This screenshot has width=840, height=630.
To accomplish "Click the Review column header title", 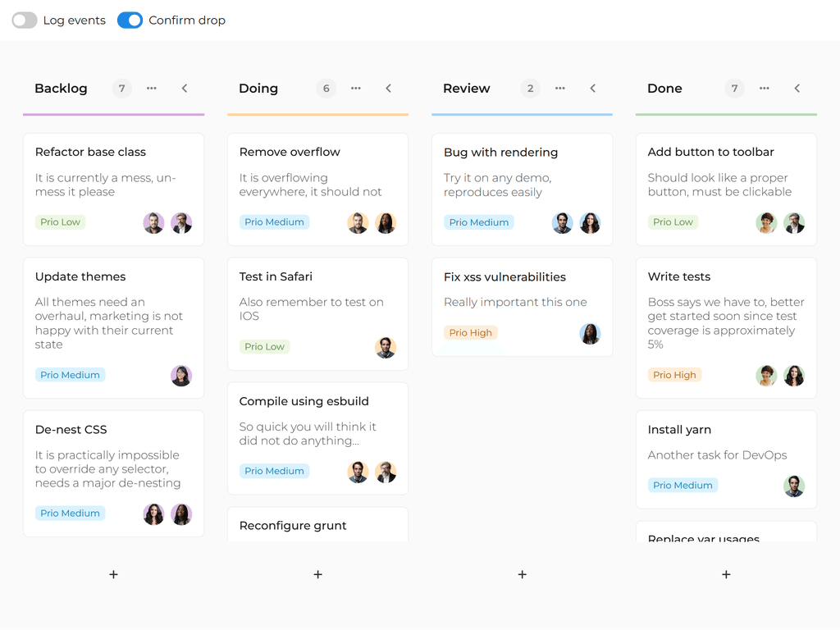I will coord(467,89).
